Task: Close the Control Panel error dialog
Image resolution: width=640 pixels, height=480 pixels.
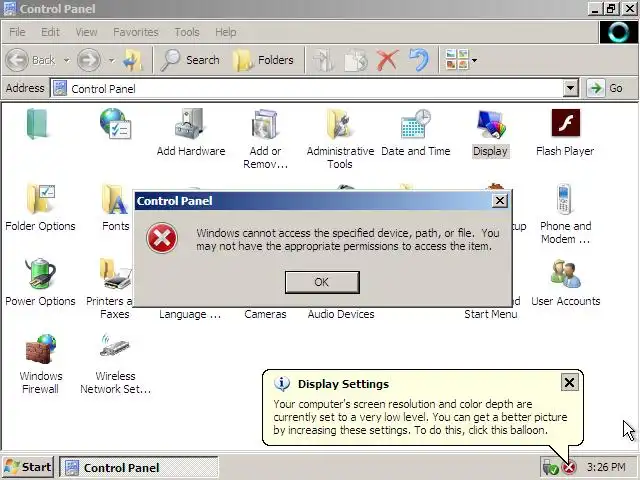Action: click(x=500, y=200)
